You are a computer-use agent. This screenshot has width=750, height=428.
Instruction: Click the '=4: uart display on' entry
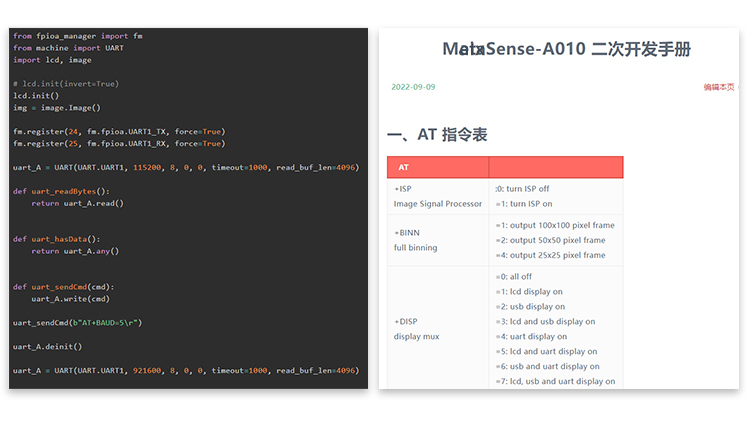pyautogui.click(x=541, y=336)
